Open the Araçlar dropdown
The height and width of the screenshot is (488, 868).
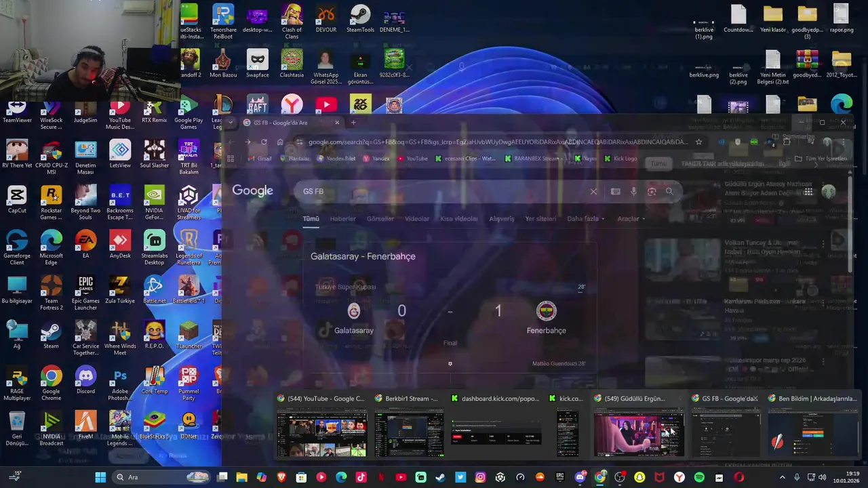(631, 219)
